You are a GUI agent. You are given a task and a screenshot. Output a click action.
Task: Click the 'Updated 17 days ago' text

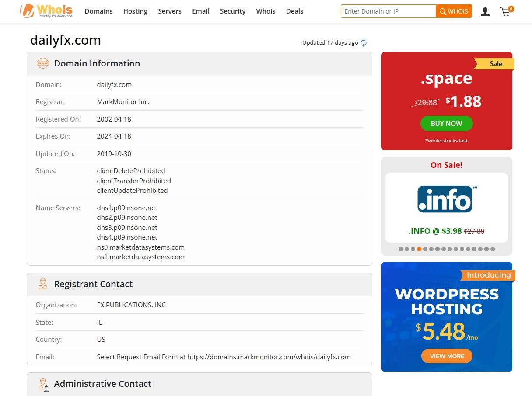click(330, 43)
